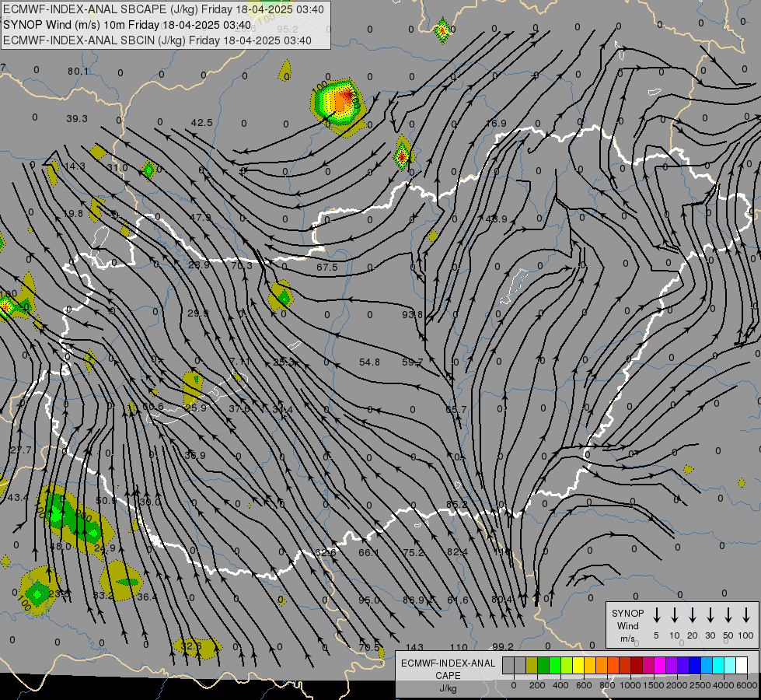Click the map value '67.5'

pyautogui.click(x=326, y=268)
